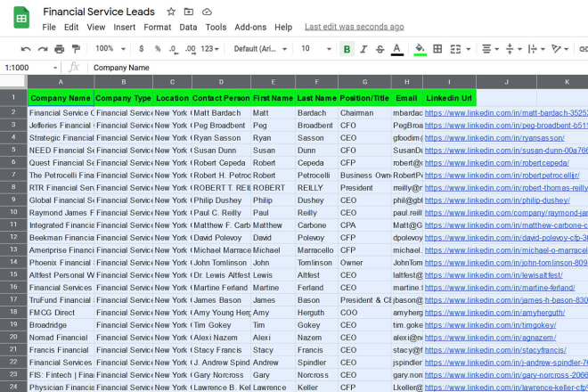Undo the last action
Viewport: 588px width, 392px height.
coord(26,49)
